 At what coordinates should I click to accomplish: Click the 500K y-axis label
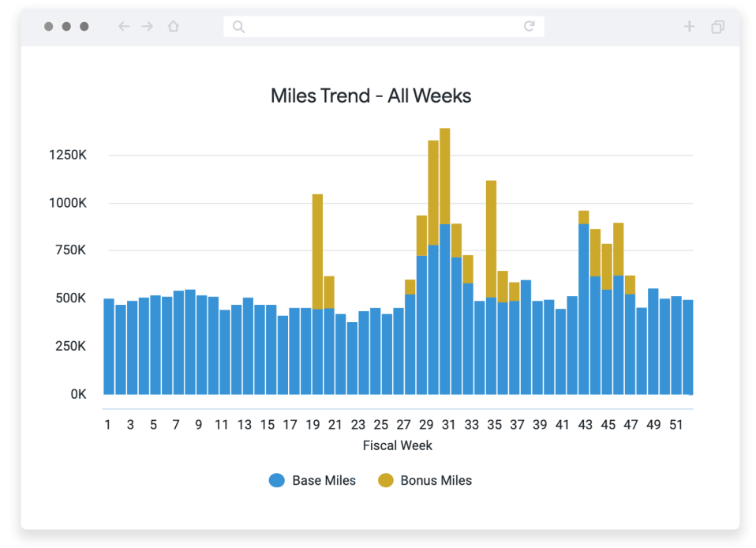click(70, 298)
